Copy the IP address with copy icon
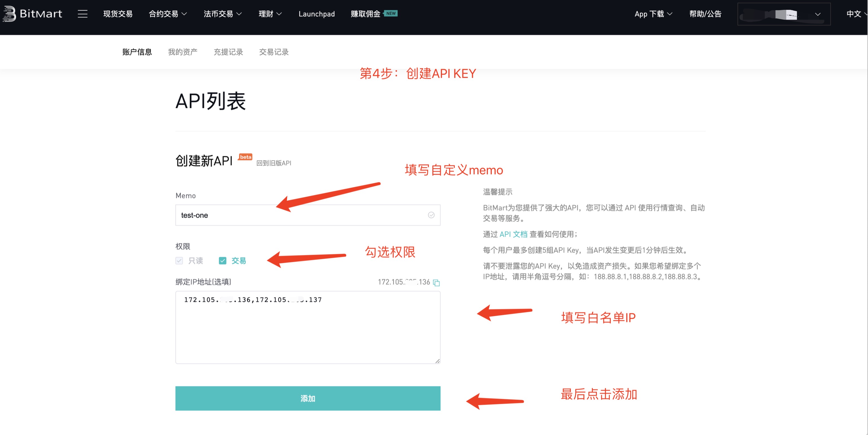This screenshot has width=868, height=435. tap(436, 283)
